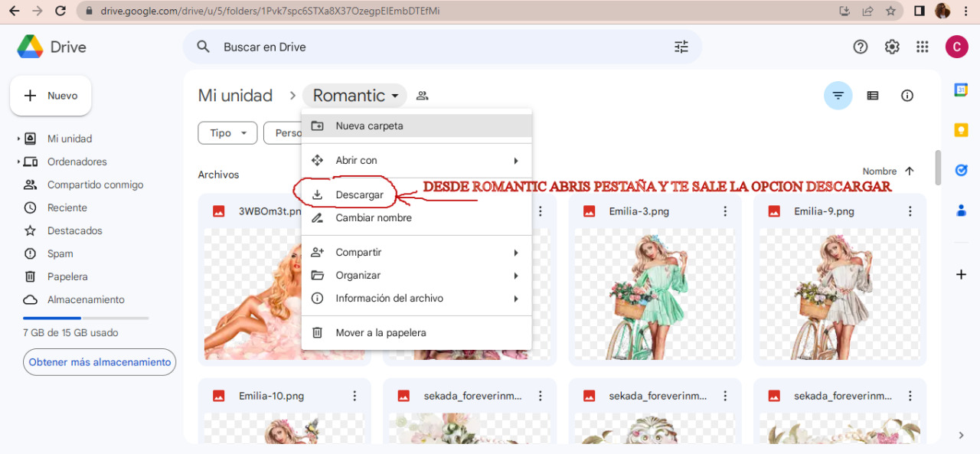Click the search magnifier icon
The image size is (980, 454).
[x=203, y=47]
